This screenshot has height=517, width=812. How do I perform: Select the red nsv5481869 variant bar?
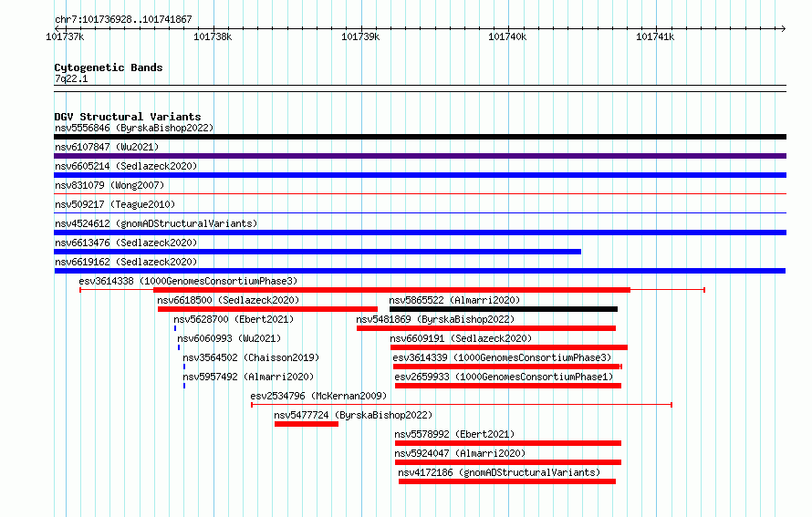point(486,328)
